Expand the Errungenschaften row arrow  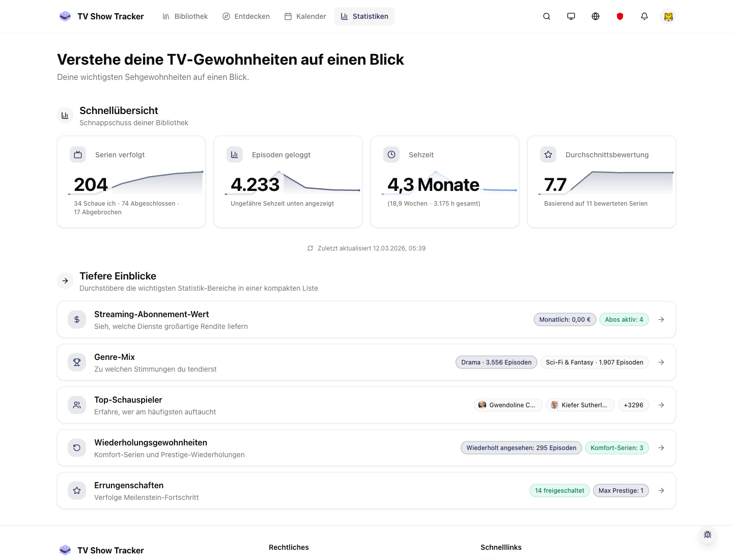tap(661, 490)
